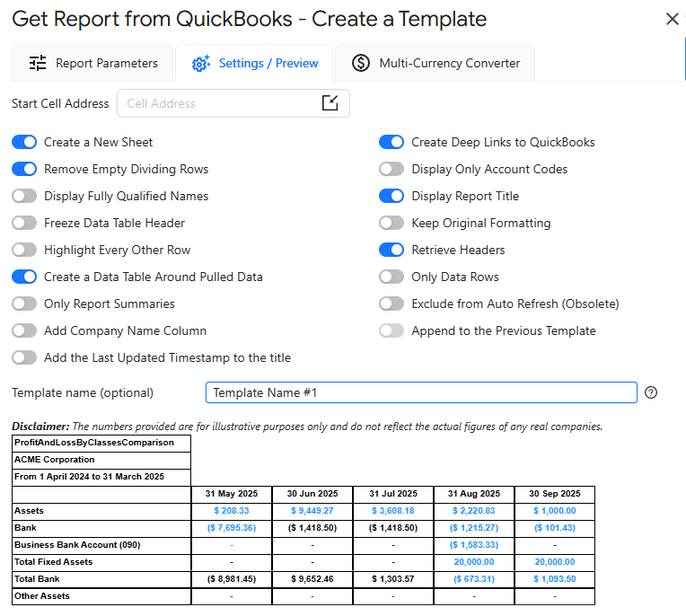Click the Template name text field
The image size is (686, 616).
pos(420,392)
